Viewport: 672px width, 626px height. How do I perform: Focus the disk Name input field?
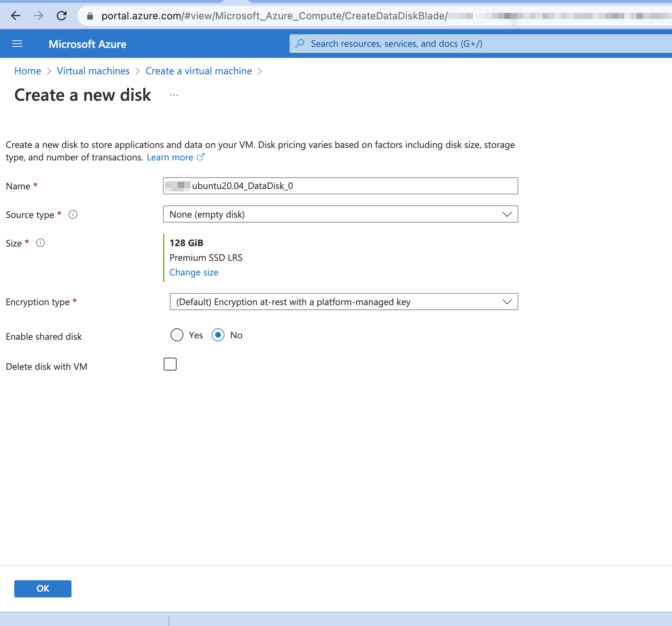pos(340,186)
